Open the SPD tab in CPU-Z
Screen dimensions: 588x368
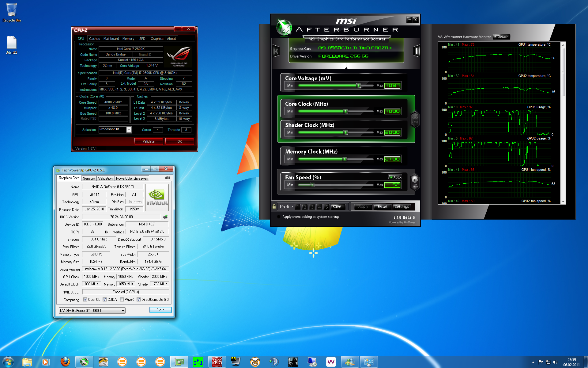[x=142, y=39]
